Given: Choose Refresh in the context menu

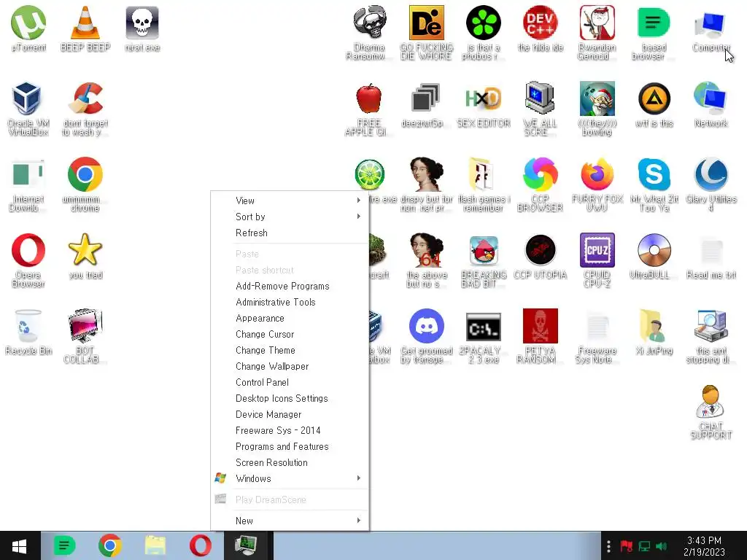Looking at the screenshot, I should (290, 233).
